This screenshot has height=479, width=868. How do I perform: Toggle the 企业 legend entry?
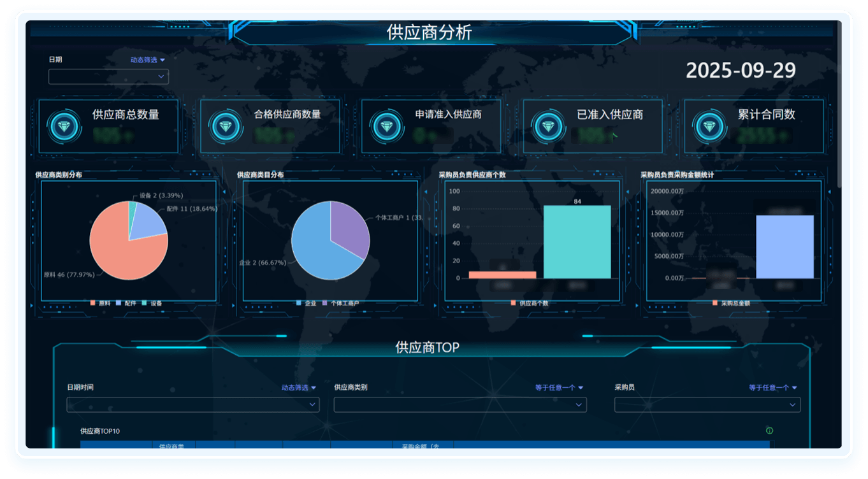(307, 304)
